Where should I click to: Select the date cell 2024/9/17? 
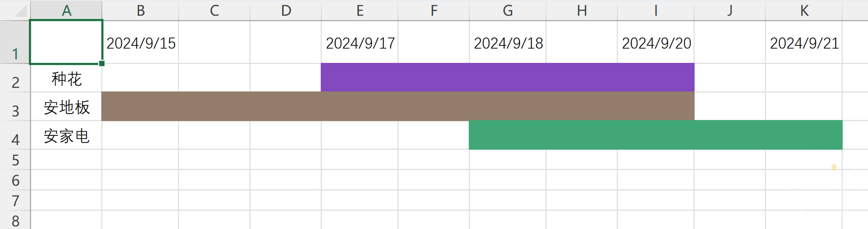pos(360,43)
